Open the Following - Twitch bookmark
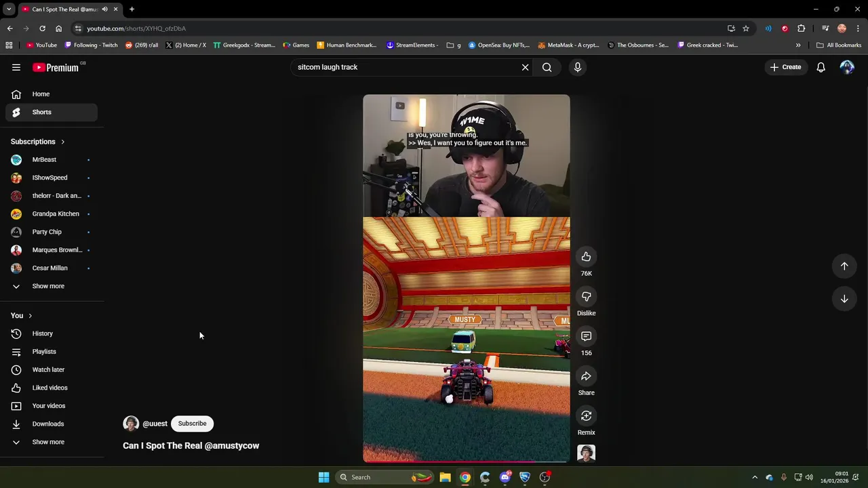The height and width of the screenshot is (488, 868). [91, 45]
